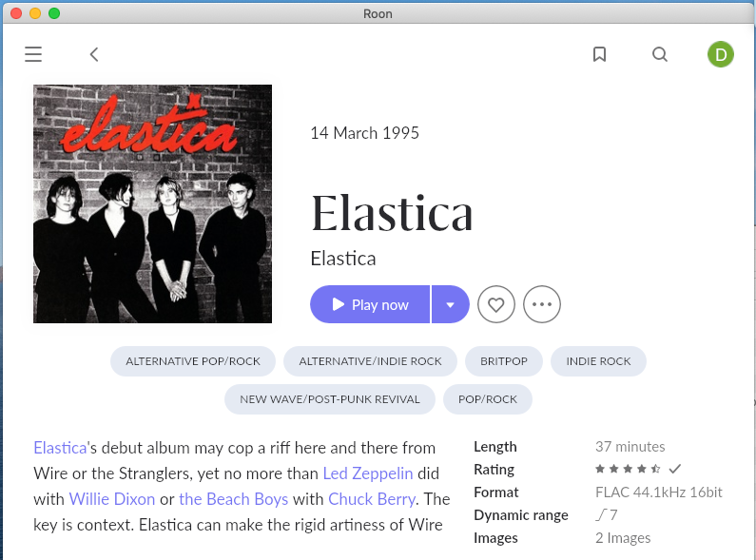Click the Dynamic range label
Screen dimensions: 756x560
[x=521, y=515]
